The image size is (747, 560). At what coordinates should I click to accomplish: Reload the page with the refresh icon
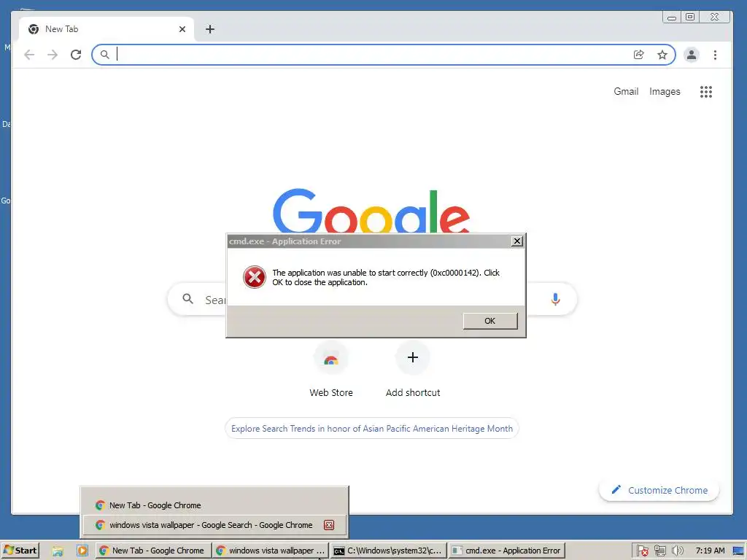(x=76, y=55)
